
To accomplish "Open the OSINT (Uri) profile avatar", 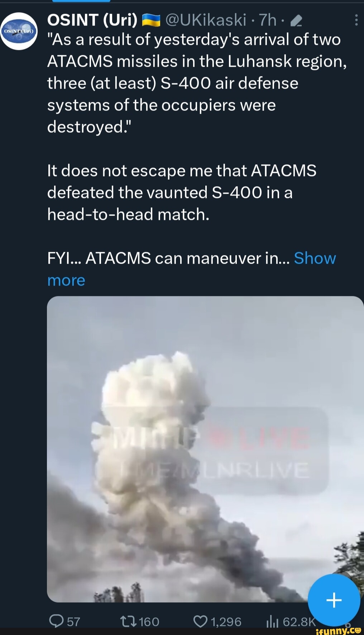I will coord(19,31).
